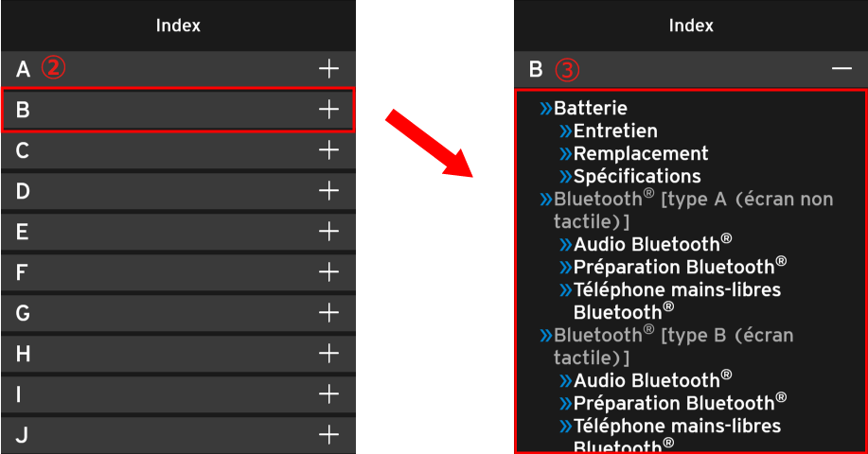Open the Batterie index entry
Viewport: 868px width, 454px height.
(x=590, y=109)
